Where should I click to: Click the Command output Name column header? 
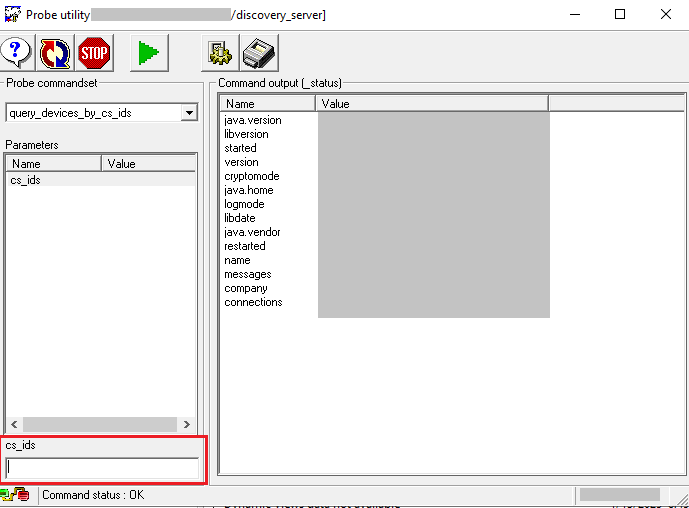[x=268, y=104]
